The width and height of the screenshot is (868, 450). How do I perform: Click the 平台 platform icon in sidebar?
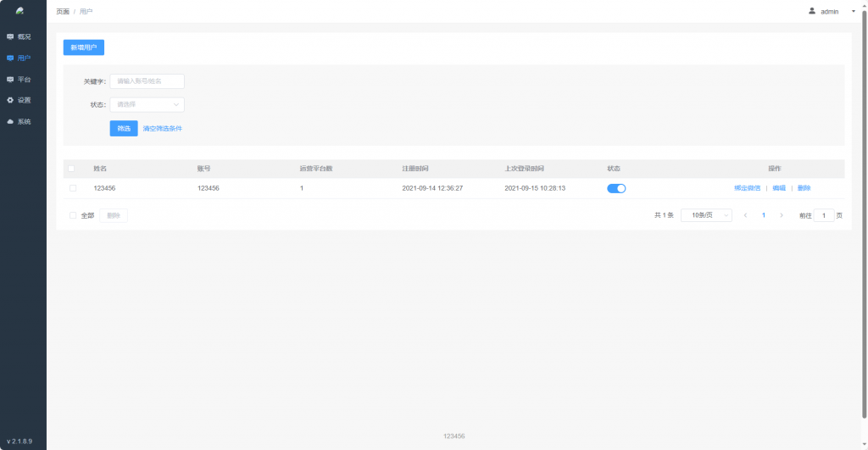point(10,80)
